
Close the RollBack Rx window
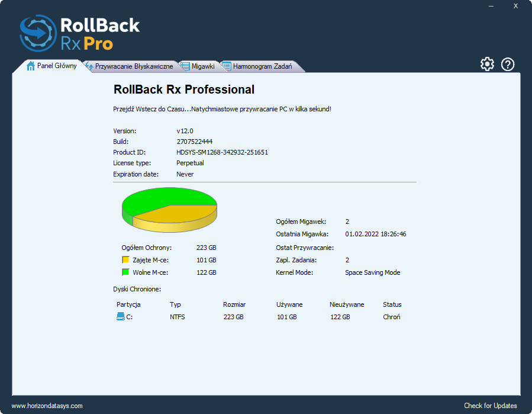click(x=515, y=6)
